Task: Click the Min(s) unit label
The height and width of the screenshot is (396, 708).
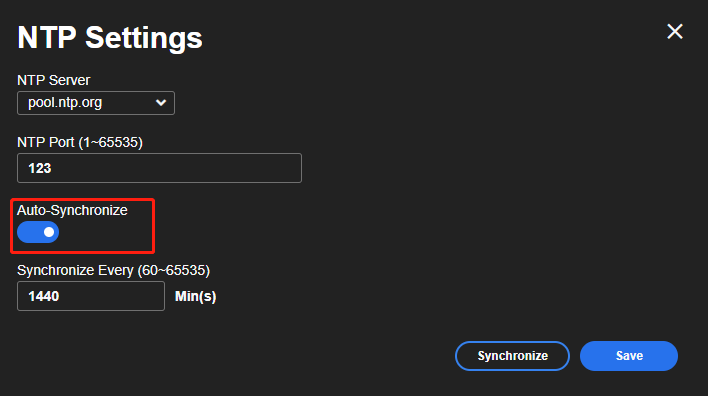Action: click(196, 297)
